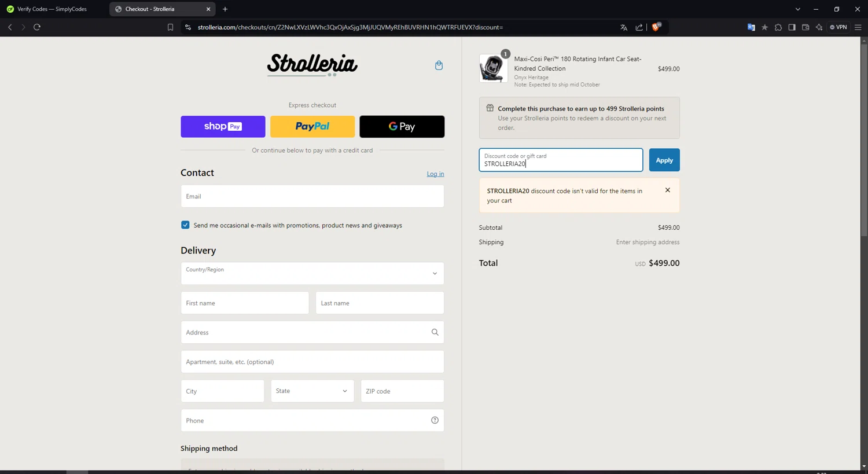Image resolution: width=868 pixels, height=474 pixels.
Task: Click the Apartment, suite field
Action: [x=312, y=362]
